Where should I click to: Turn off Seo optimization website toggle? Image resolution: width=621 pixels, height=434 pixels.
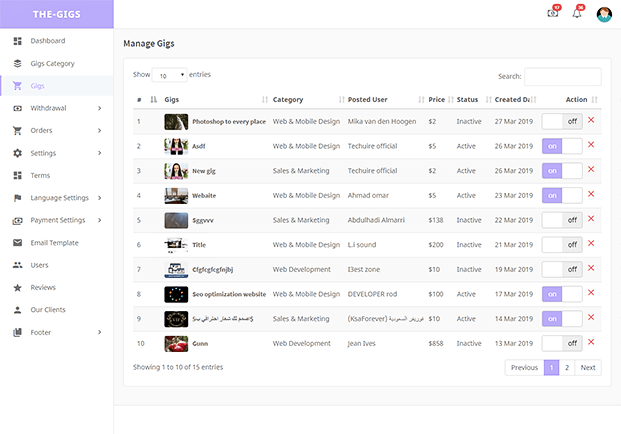(x=561, y=294)
